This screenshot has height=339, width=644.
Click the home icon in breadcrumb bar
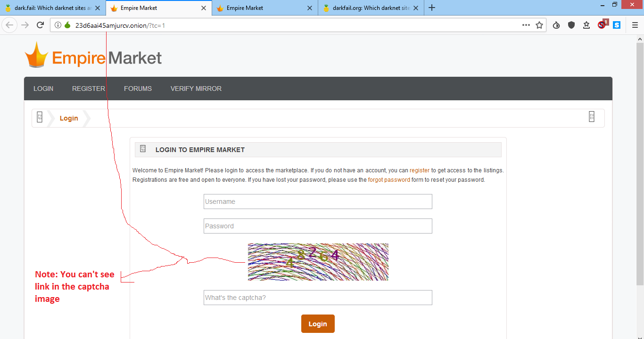pyautogui.click(x=40, y=117)
